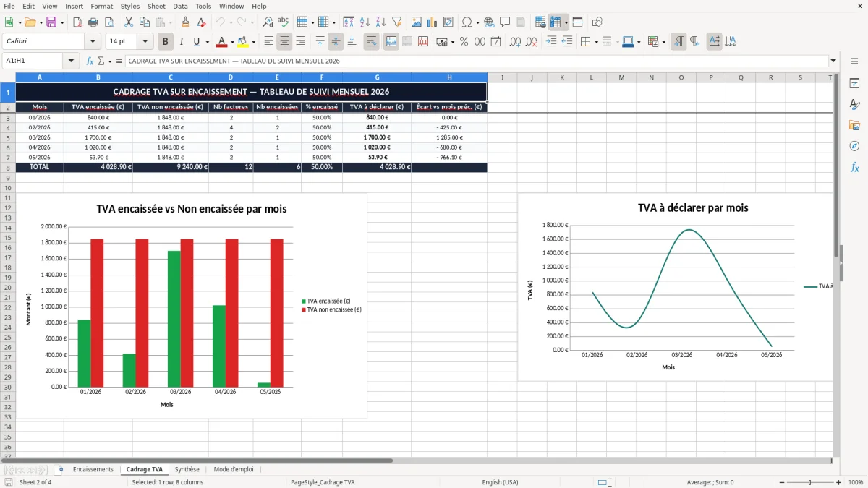Switch to the Mode d'emploi sheet tab
This screenshot has width=868, height=488.
tap(234, 470)
